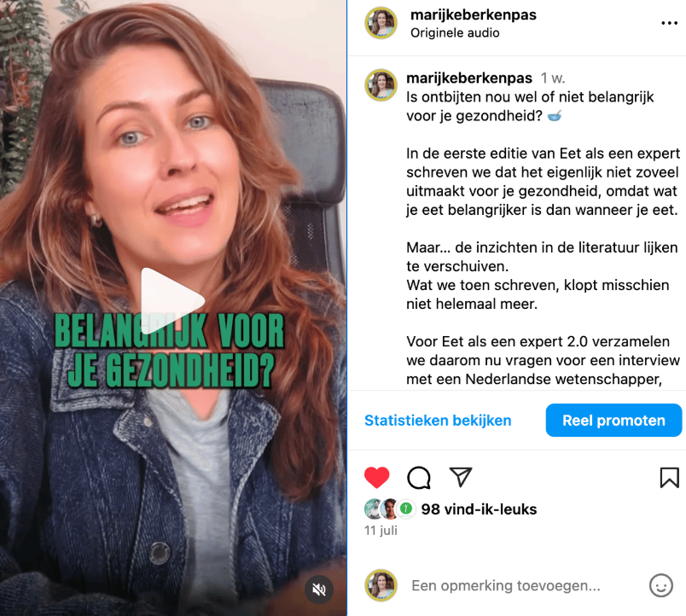This screenshot has height=616, width=686.
Task: Share the reel with paper plane icon
Action: (461, 477)
